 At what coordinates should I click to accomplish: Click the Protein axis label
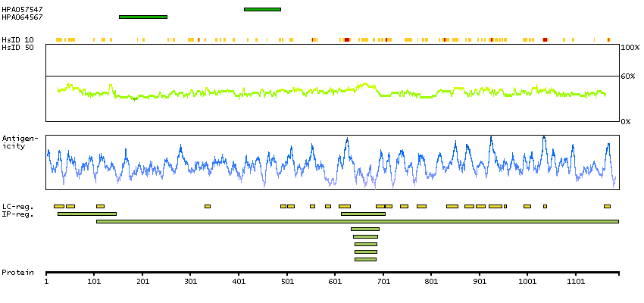(x=17, y=272)
